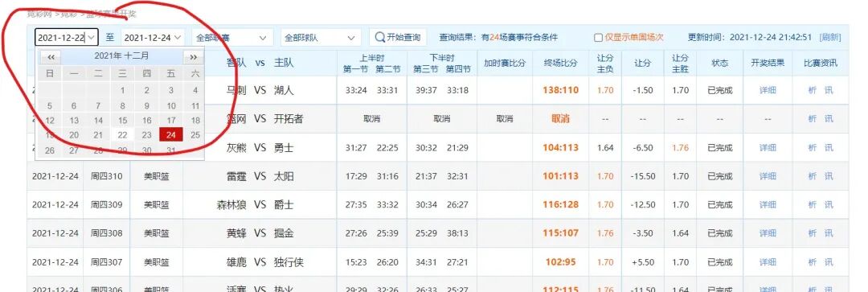Click 讯 news link for 马刺 VS 湖人
The image size is (868, 292).
pyautogui.click(x=829, y=90)
